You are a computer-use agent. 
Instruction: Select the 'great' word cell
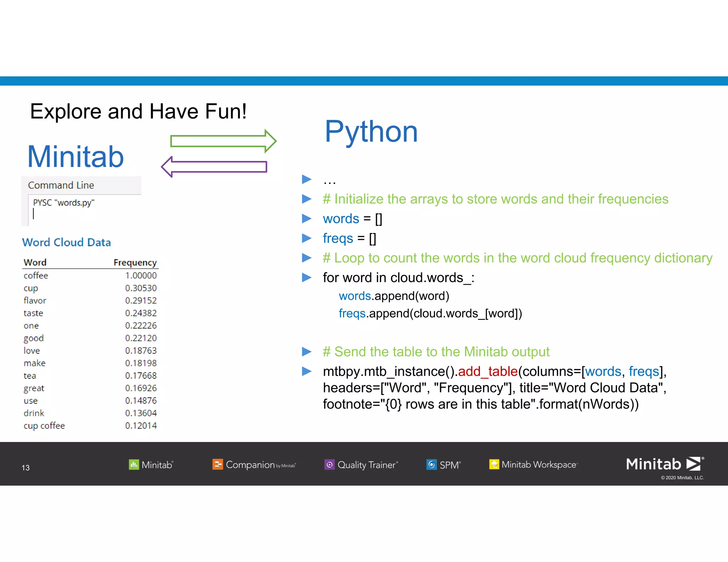point(34,388)
